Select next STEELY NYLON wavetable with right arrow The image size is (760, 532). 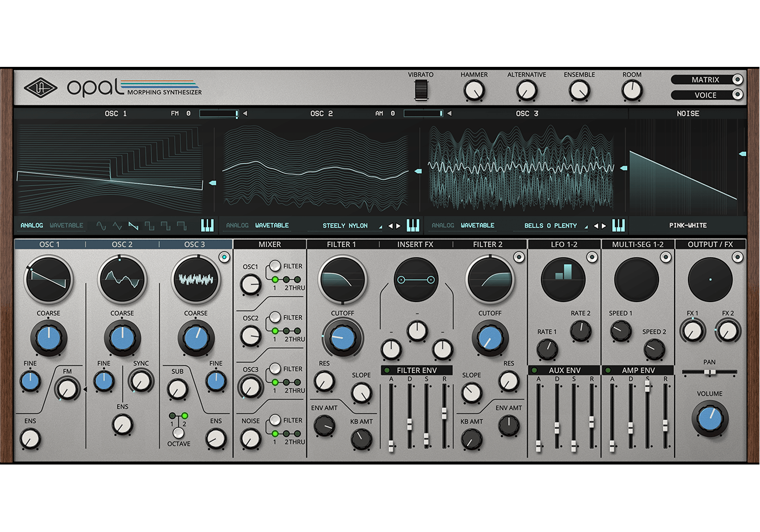click(x=398, y=226)
